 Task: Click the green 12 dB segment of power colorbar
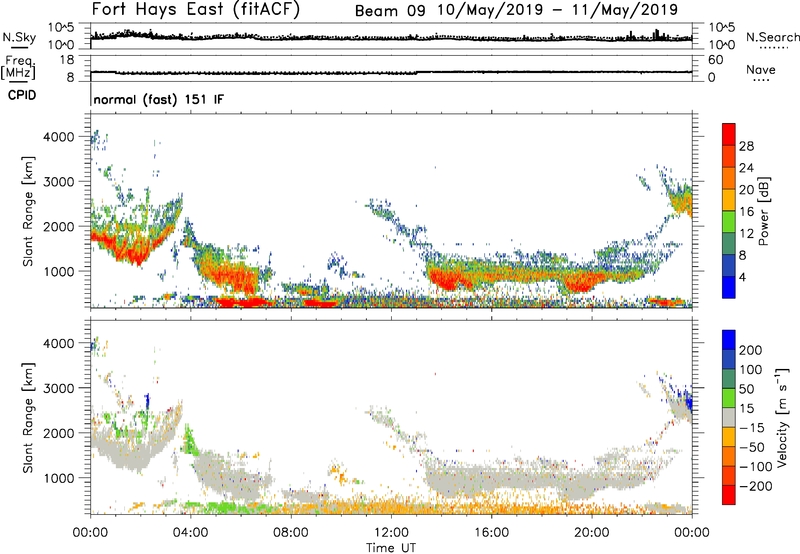(729, 221)
